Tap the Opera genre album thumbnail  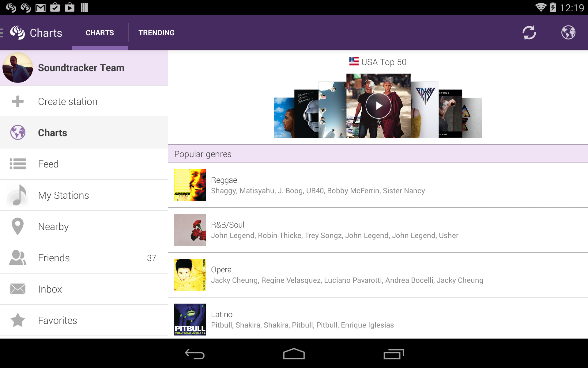(x=190, y=275)
